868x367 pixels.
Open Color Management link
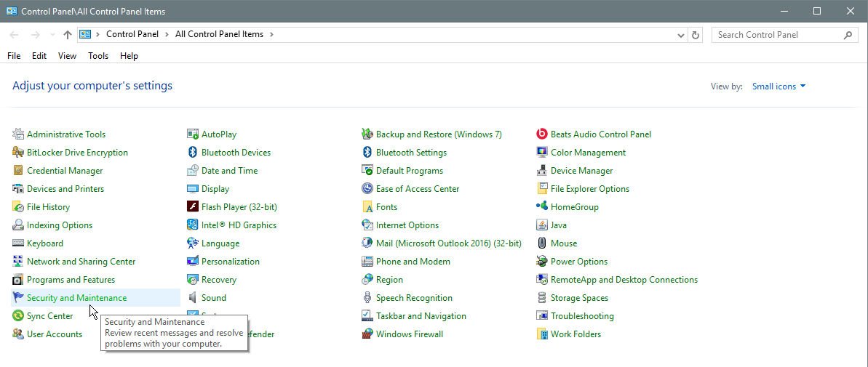(589, 153)
